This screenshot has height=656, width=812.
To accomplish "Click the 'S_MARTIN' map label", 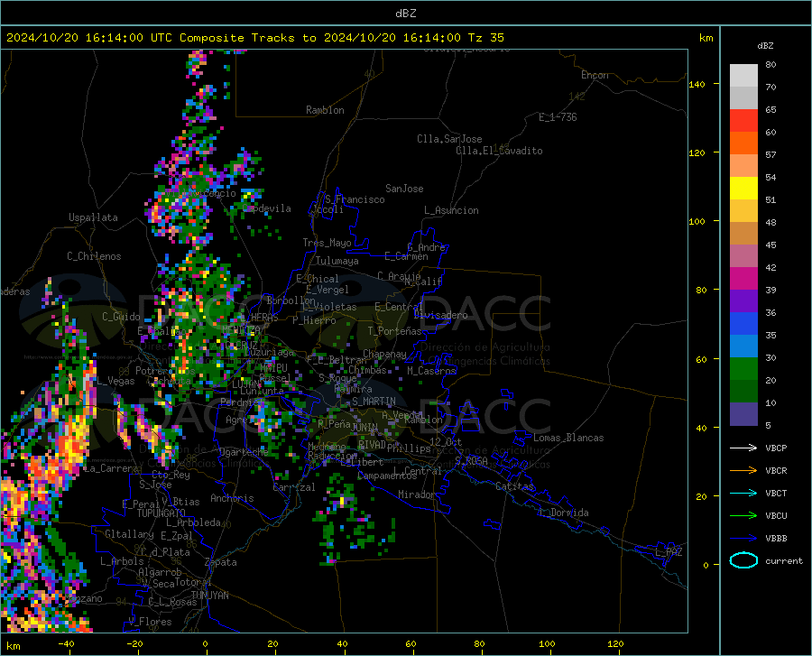I will coord(374,402).
